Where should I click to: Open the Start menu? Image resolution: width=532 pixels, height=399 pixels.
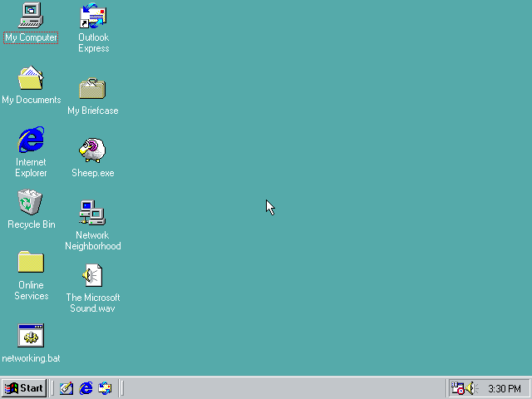click(x=24, y=388)
